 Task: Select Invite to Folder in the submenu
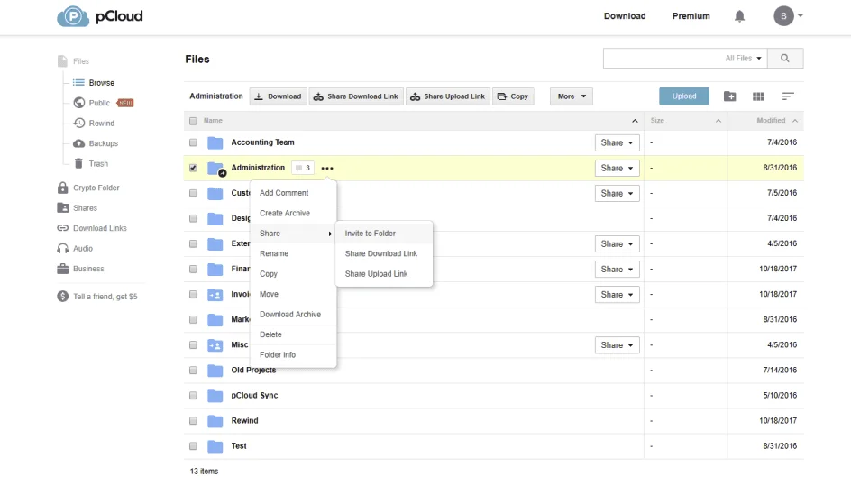pyautogui.click(x=384, y=234)
